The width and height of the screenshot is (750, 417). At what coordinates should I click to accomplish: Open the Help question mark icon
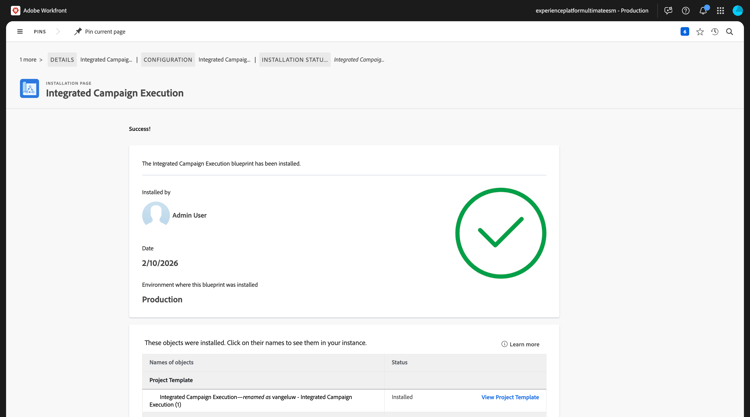pyautogui.click(x=685, y=11)
